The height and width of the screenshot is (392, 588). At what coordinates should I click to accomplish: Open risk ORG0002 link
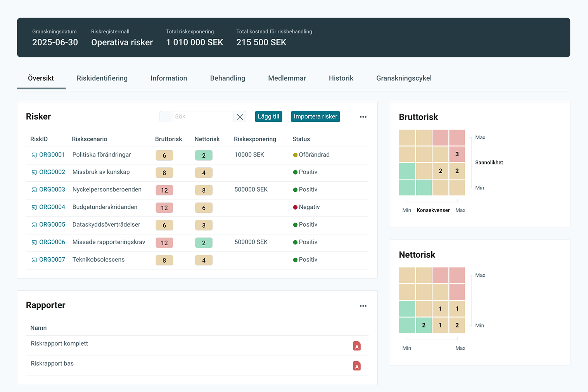click(x=52, y=172)
